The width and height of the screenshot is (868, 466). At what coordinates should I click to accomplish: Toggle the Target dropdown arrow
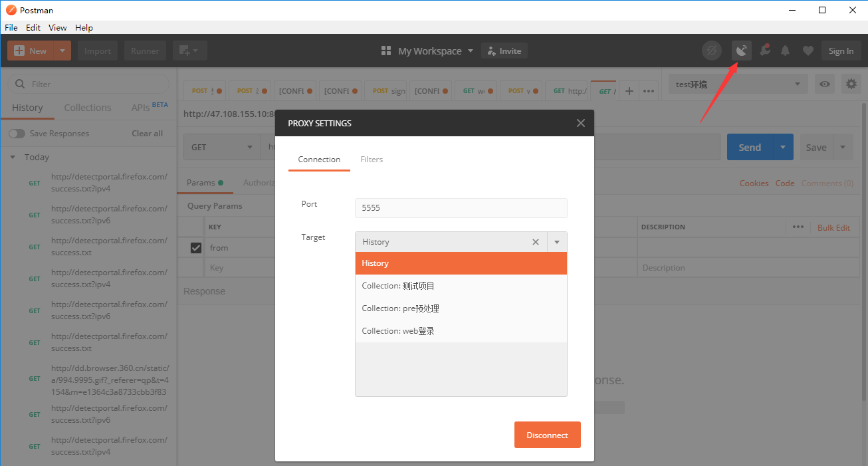pos(557,242)
